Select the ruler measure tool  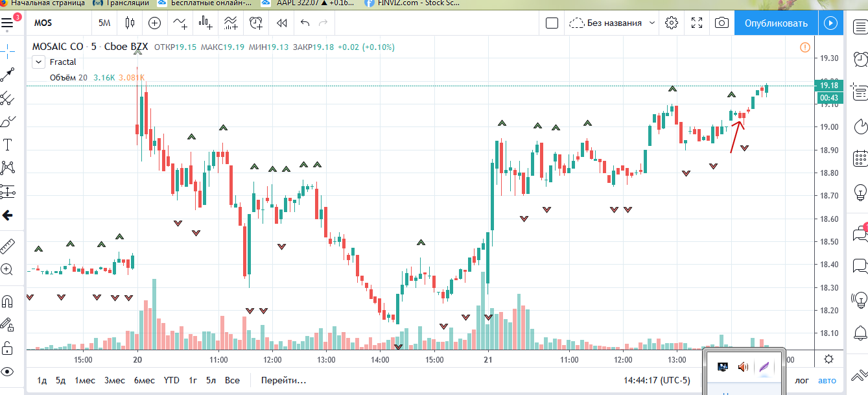click(x=7, y=246)
